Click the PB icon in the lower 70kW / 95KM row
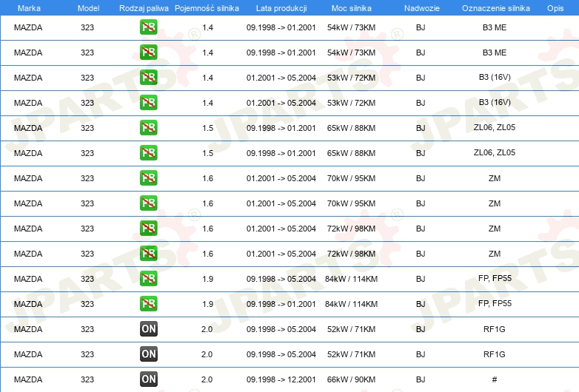The image size is (579, 392). [149, 203]
